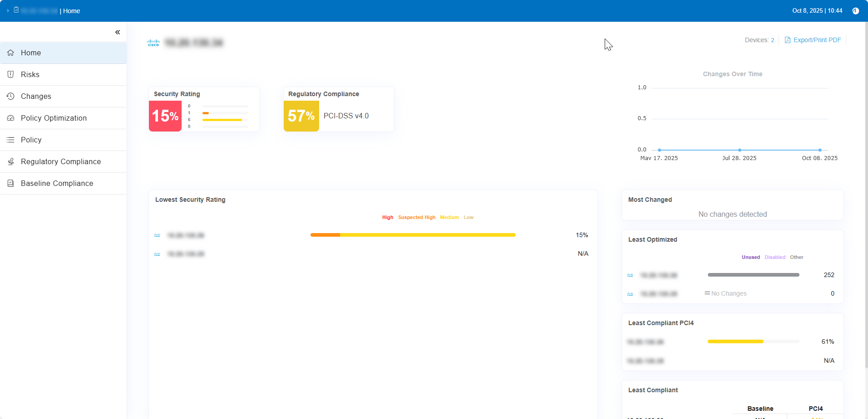Click the Policy list icon
Viewport: 868px width, 419px height.
point(10,140)
